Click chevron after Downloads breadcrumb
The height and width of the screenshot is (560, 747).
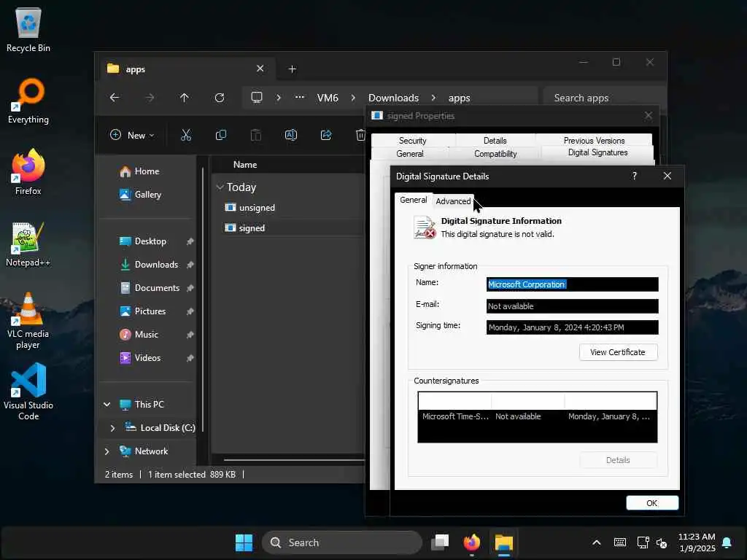click(x=433, y=98)
